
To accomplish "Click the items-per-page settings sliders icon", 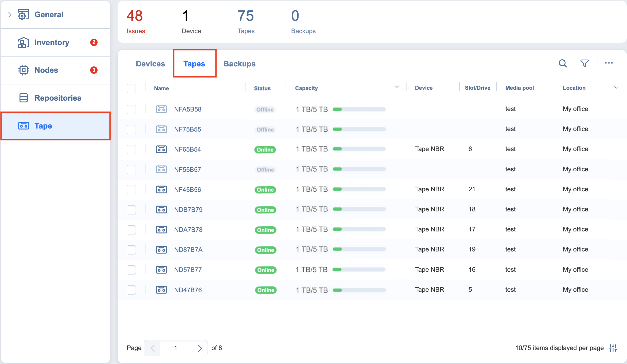I will [613, 348].
